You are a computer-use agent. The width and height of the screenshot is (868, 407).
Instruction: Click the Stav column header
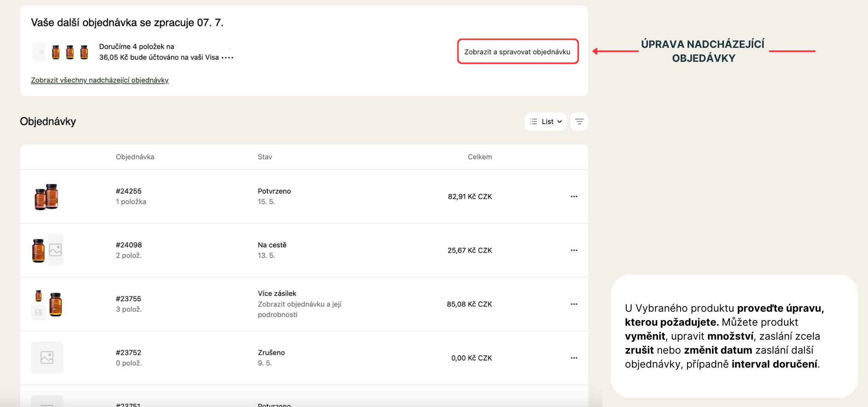265,157
